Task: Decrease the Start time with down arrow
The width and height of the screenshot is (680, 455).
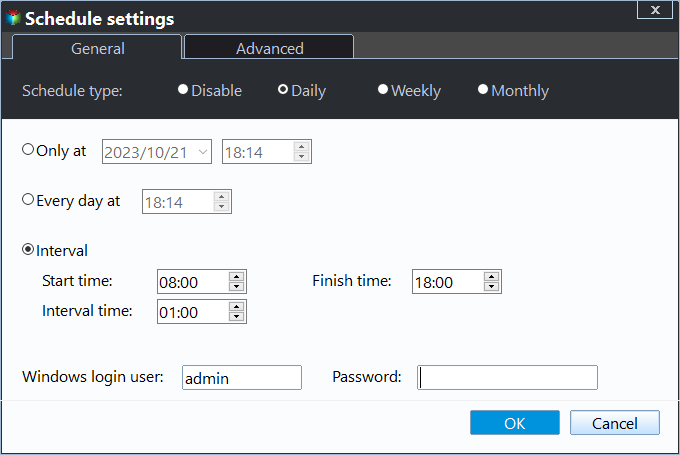Action: tap(236, 287)
